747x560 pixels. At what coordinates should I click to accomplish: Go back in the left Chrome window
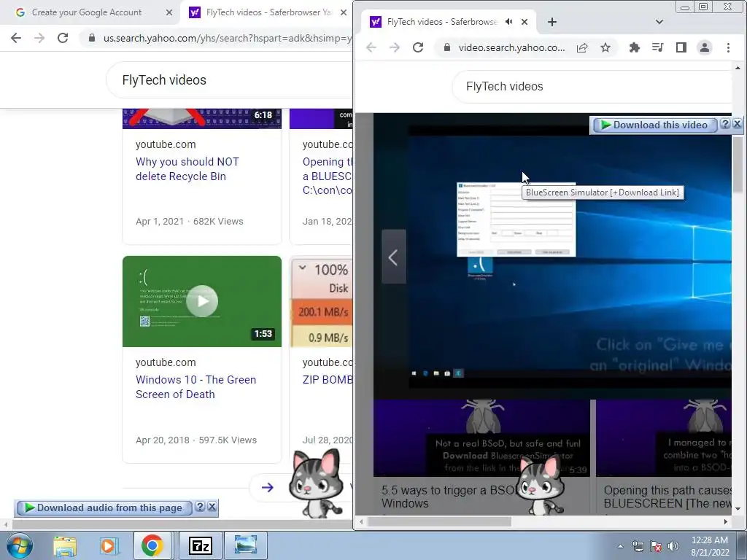pyautogui.click(x=16, y=38)
